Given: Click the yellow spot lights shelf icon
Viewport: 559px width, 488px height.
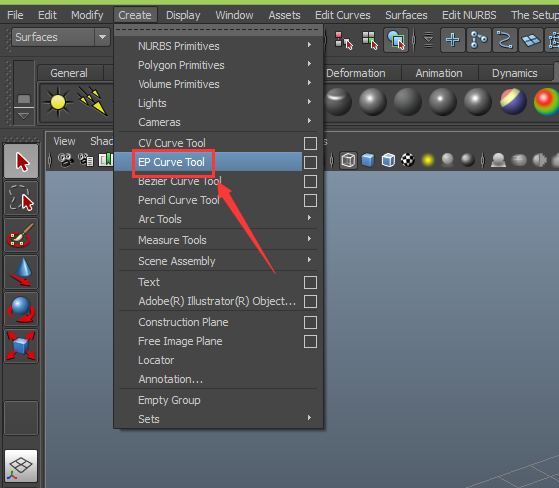Looking at the screenshot, I should 93,102.
